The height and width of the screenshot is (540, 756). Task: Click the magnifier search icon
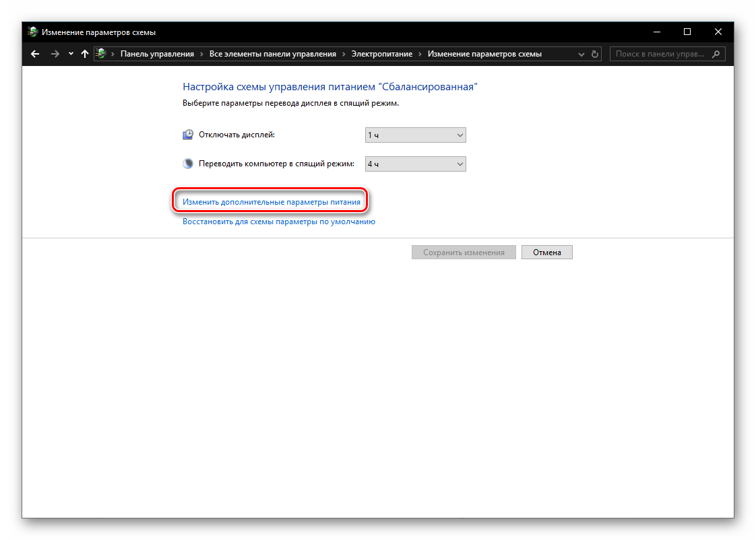(x=716, y=54)
